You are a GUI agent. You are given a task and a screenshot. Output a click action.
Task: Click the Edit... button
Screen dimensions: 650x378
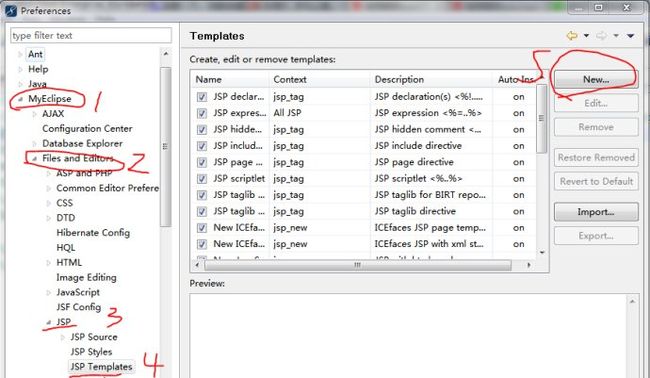click(x=596, y=103)
